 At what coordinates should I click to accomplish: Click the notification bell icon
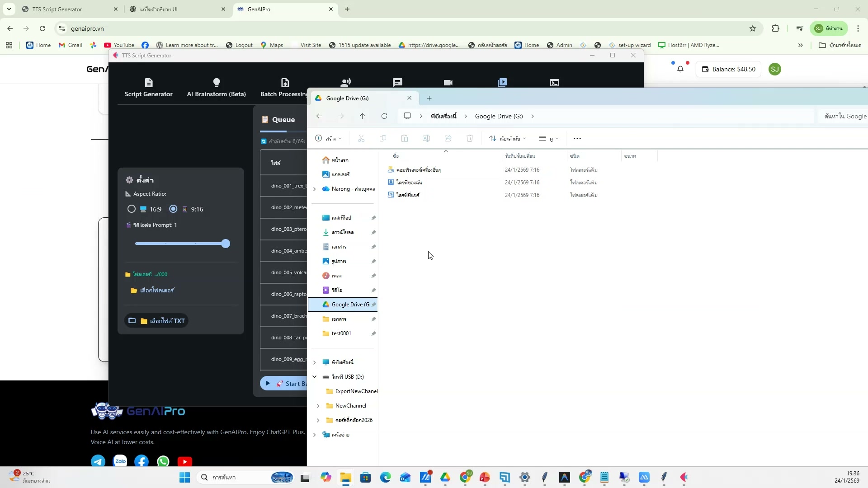pyautogui.click(x=680, y=69)
